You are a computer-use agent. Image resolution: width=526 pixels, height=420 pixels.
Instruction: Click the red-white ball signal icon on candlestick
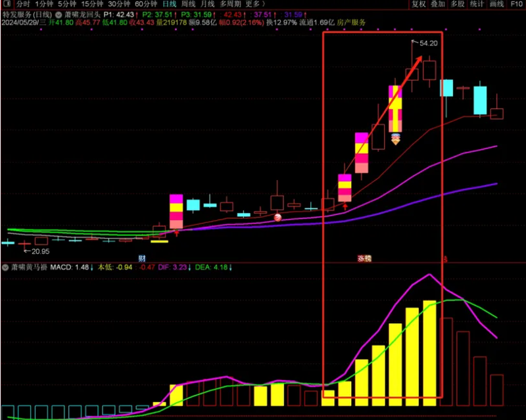coord(278,217)
